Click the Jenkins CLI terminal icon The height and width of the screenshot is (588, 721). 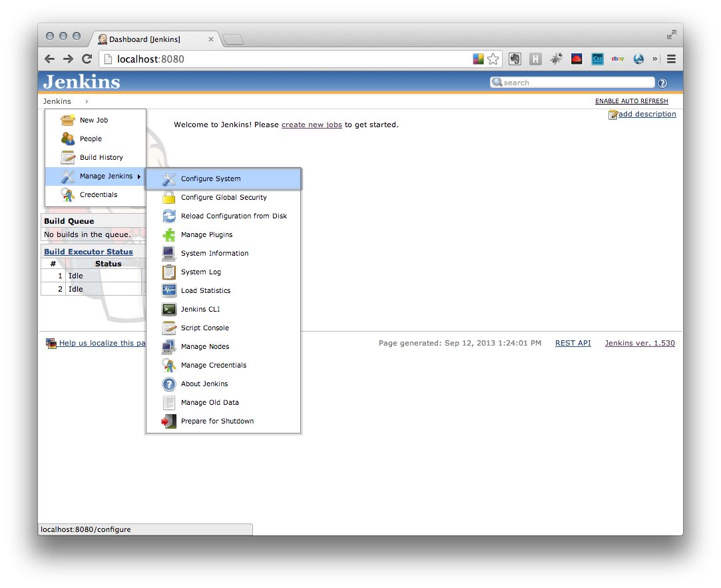click(168, 309)
